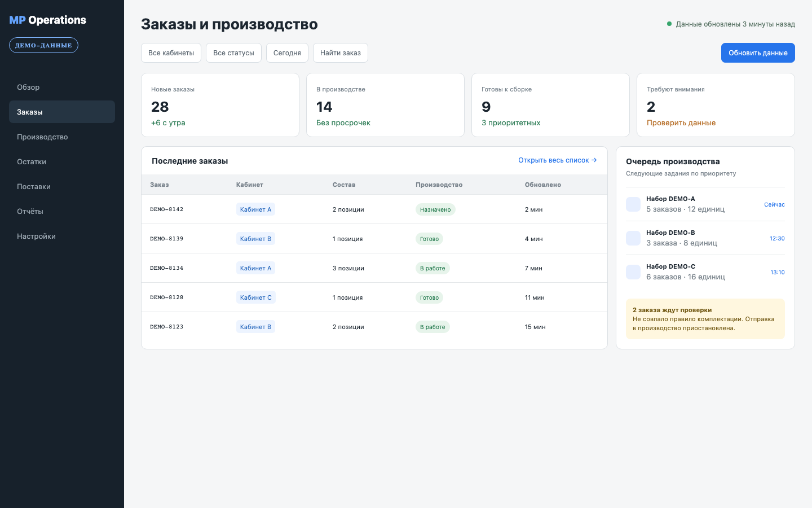Open the Все кабинеты filter
The image size is (812, 508).
click(x=171, y=52)
